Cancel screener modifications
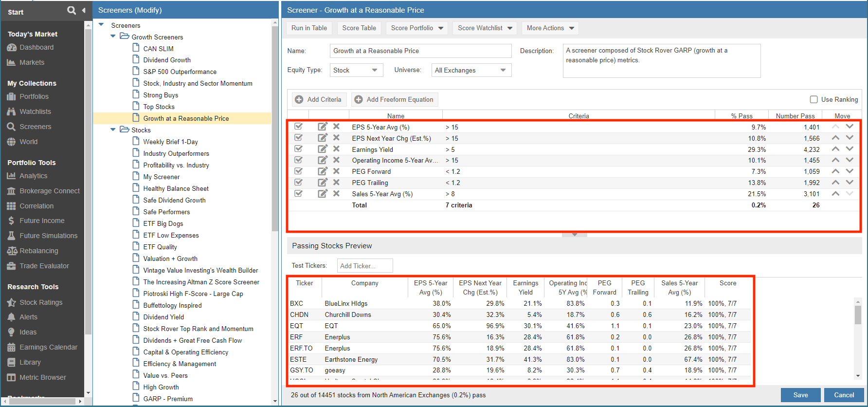This screenshot has width=868, height=407. 844,395
